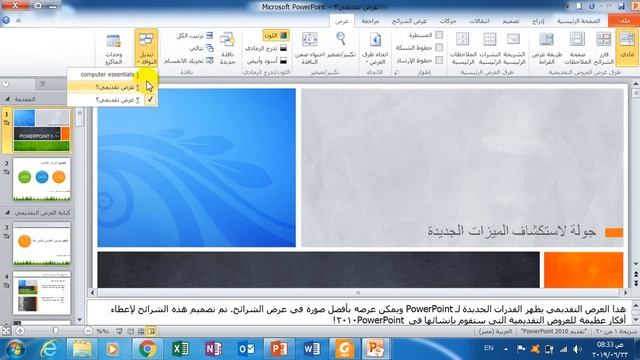
Task: Switch to Reading View in ribbon
Action: (547, 48)
